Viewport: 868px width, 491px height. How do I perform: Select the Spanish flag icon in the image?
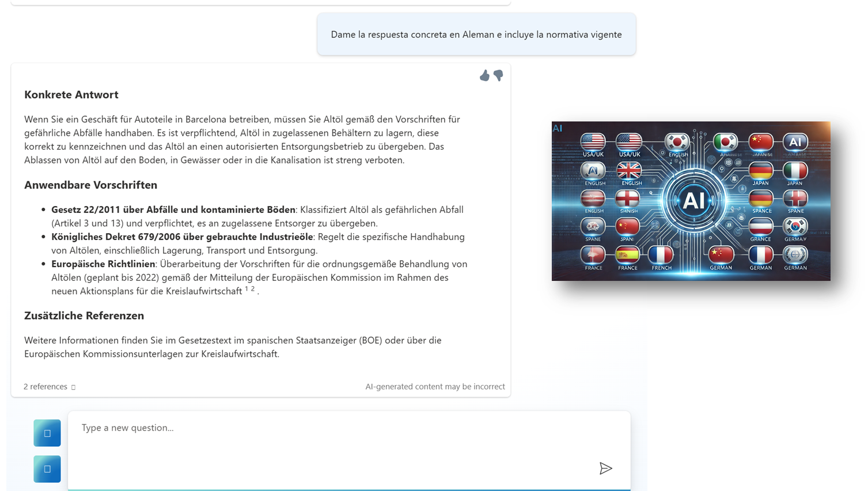(627, 254)
